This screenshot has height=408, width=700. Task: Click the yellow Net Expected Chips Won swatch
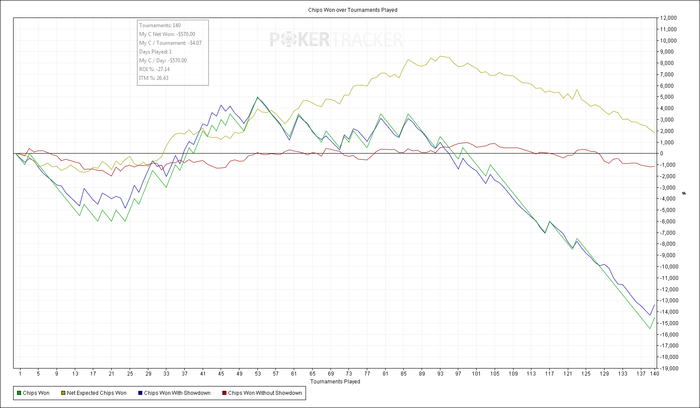[63, 393]
